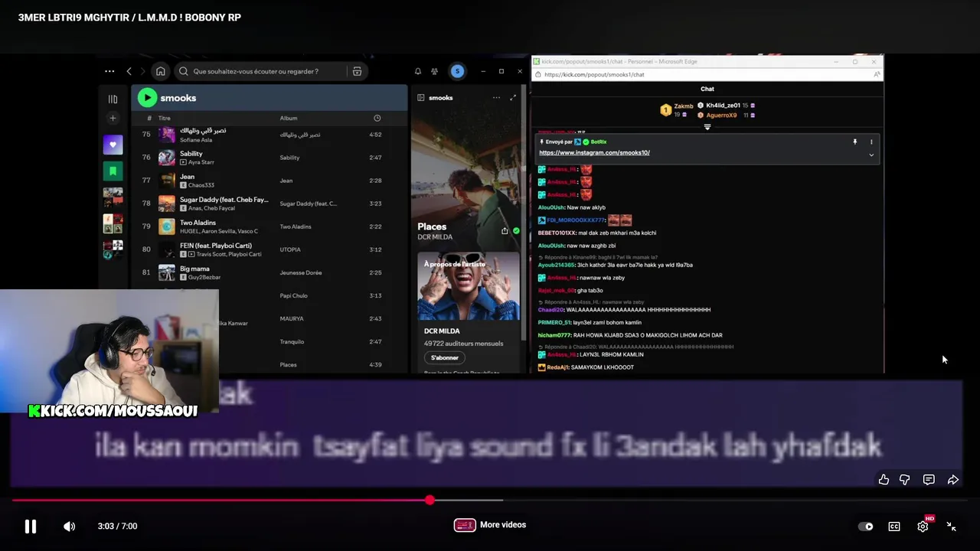Open Spotify three-dots menu

click(109, 71)
